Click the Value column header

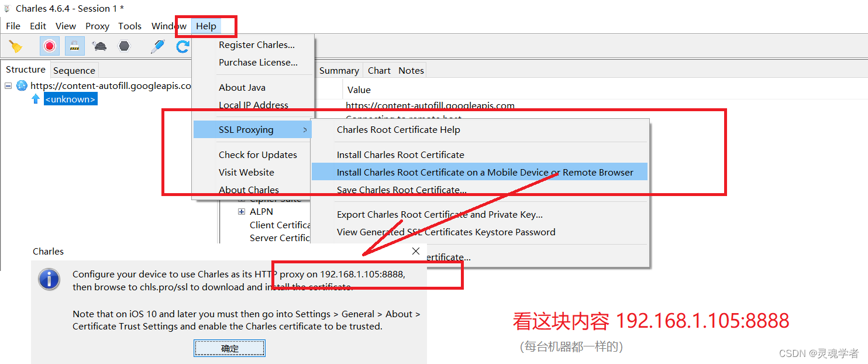(359, 90)
